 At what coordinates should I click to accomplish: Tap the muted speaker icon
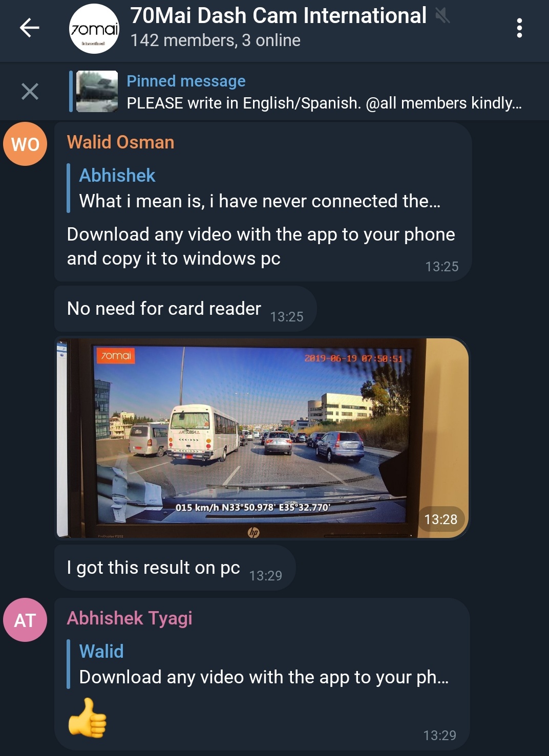442,16
